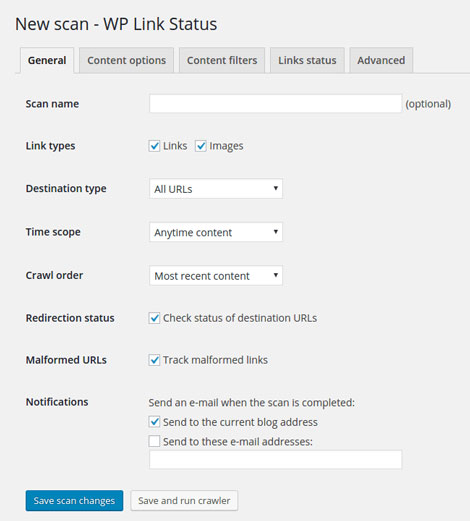The width and height of the screenshot is (470, 521).
Task: Click Save scan changes button
Action: point(74,501)
